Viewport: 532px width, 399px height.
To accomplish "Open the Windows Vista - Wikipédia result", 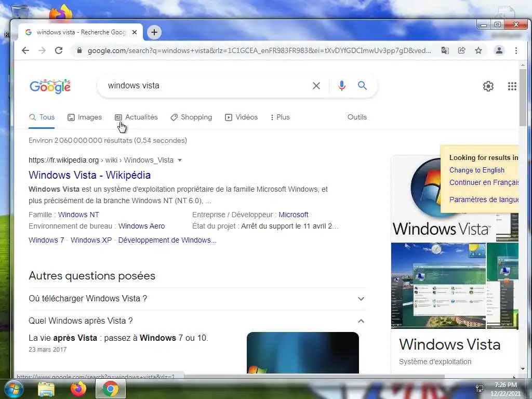I will click(89, 175).
